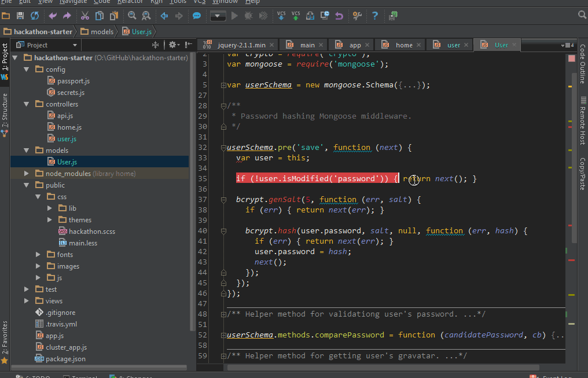Expand the fonts folder
The image size is (588, 378).
point(38,255)
